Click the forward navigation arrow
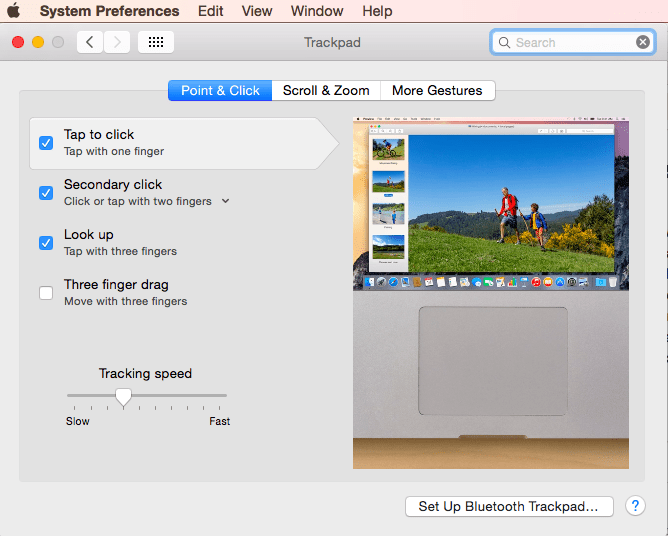The width and height of the screenshot is (668, 536). click(117, 42)
